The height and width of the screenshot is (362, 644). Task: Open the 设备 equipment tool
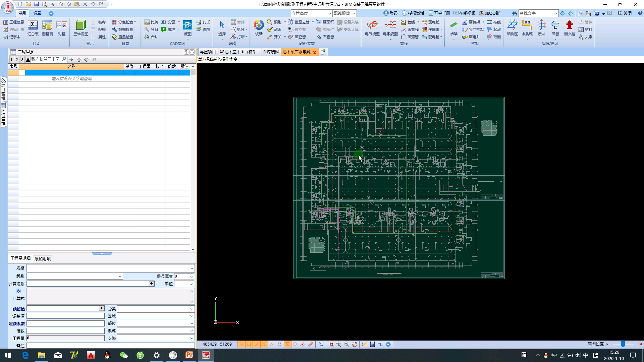[259, 28]
